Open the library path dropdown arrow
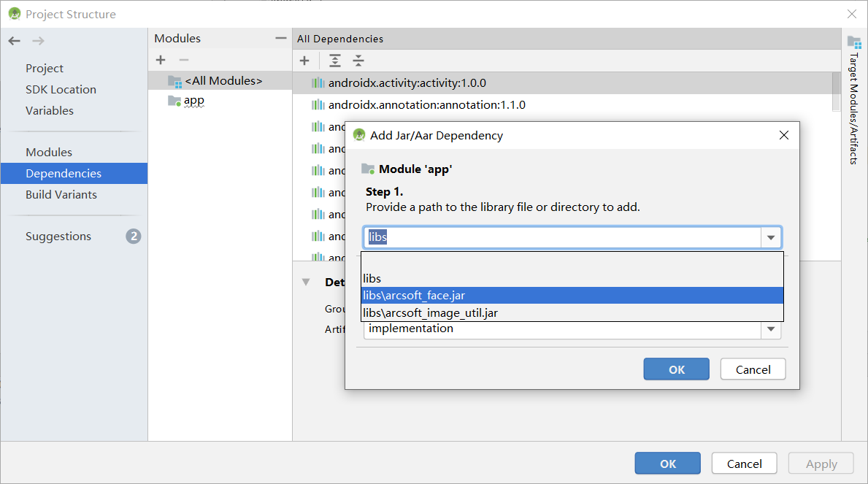Viewport: 868px width, 484px height. (x=770, y=237)
